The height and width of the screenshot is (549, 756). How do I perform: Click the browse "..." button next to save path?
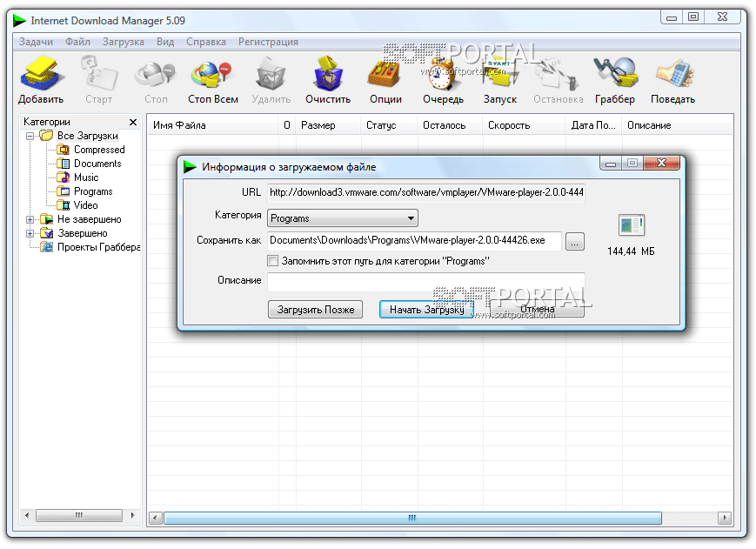point(574,242)
